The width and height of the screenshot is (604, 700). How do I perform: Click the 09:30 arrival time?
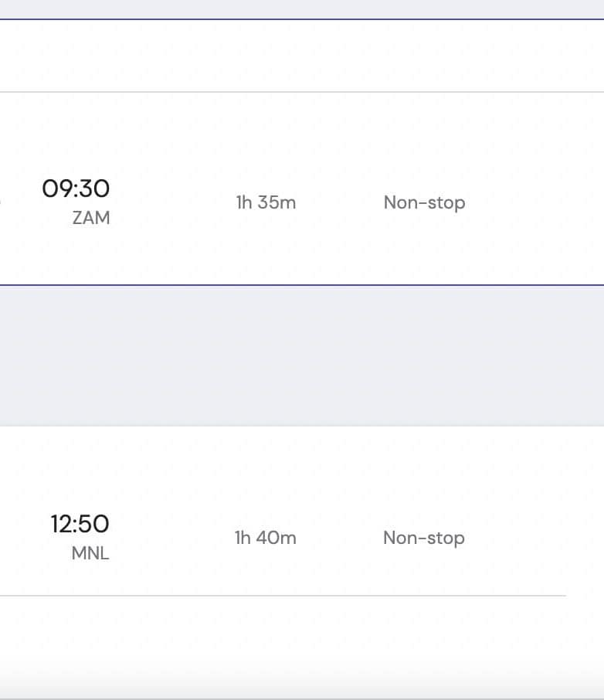coord(76,189)
